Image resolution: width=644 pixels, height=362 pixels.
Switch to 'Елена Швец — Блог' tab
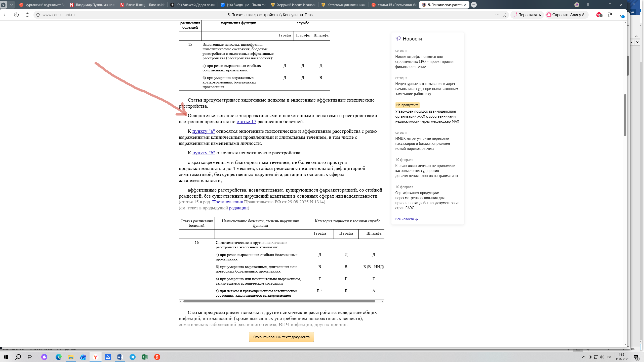(x=142, y=5)
